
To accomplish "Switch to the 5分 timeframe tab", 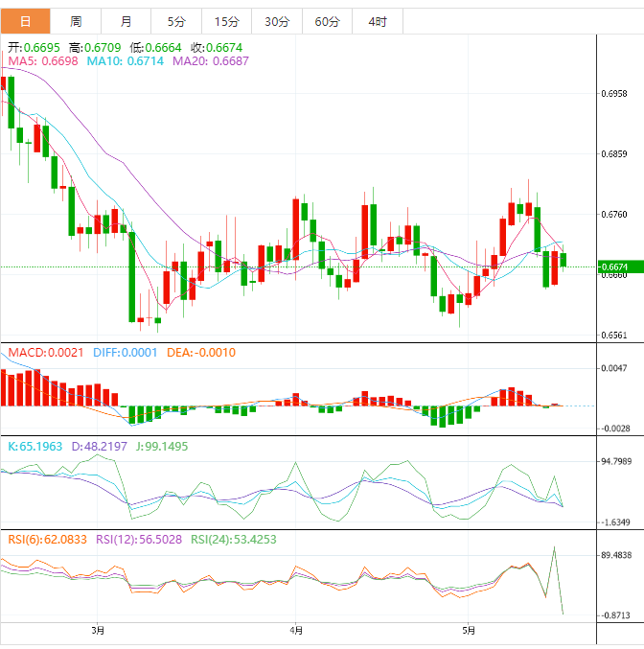I will [x=176, y=21].
